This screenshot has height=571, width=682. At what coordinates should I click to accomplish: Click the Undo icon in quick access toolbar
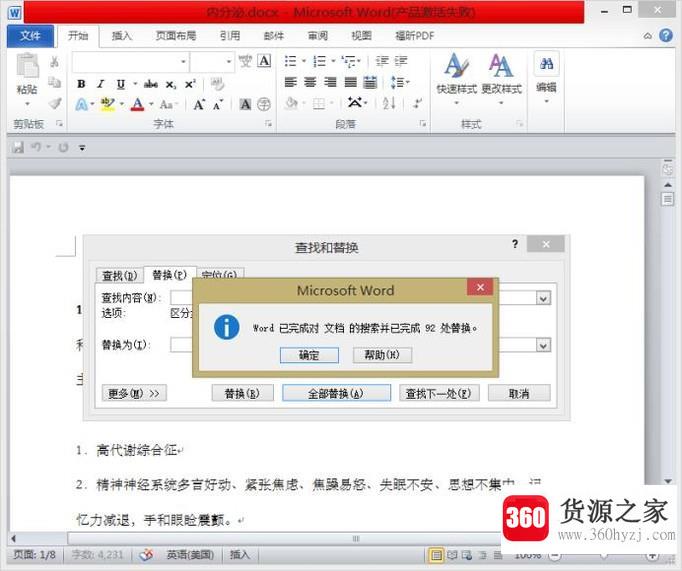tap(36, 147)
